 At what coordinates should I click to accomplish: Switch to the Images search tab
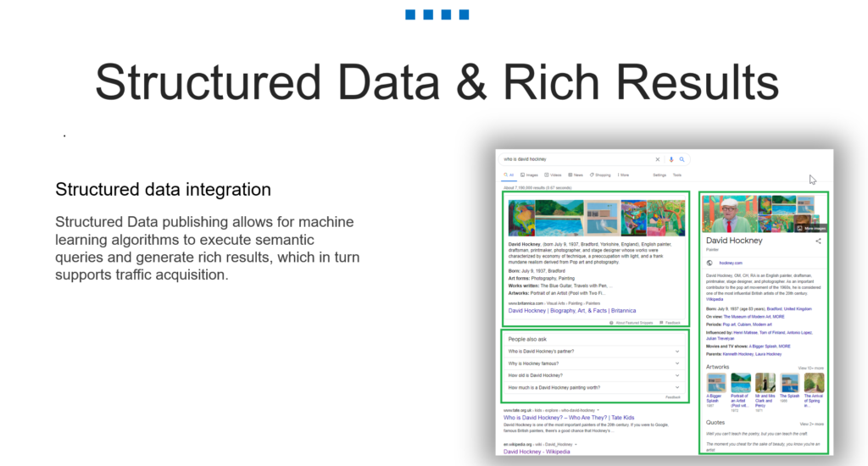click(533, 175)
